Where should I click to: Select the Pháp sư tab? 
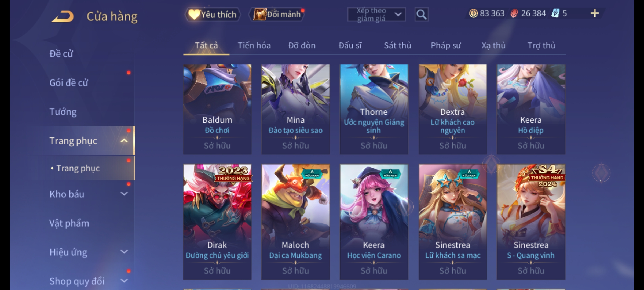click(x=446, y=45)
